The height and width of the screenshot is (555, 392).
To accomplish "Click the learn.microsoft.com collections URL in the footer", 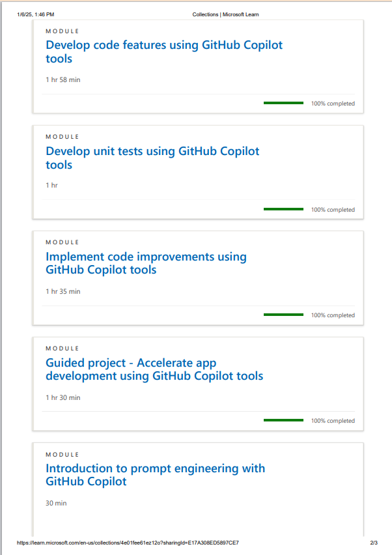I will tap(128, 543).
